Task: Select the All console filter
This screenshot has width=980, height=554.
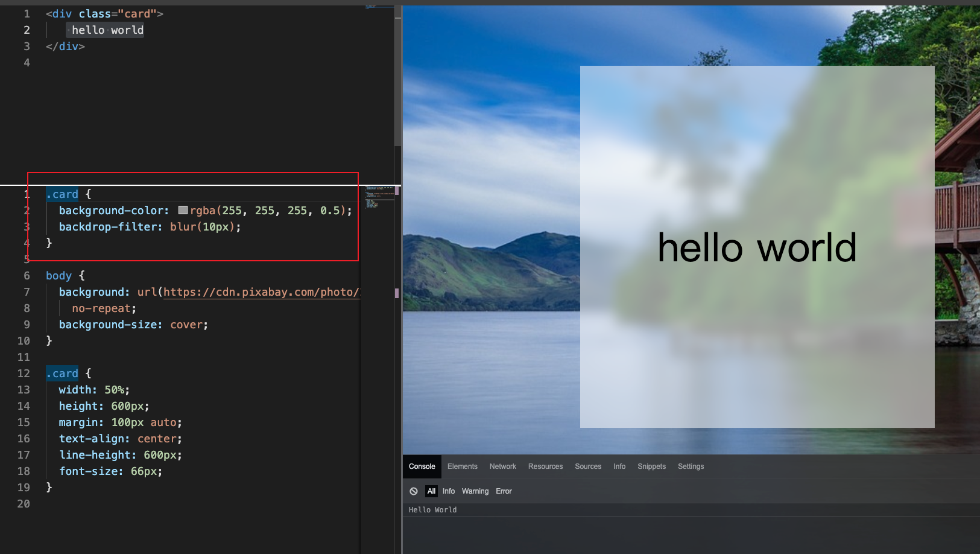Action: 431,491
